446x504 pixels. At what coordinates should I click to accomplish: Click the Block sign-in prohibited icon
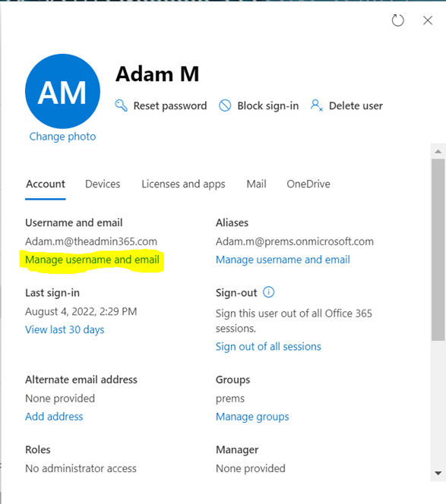(225, 106)
